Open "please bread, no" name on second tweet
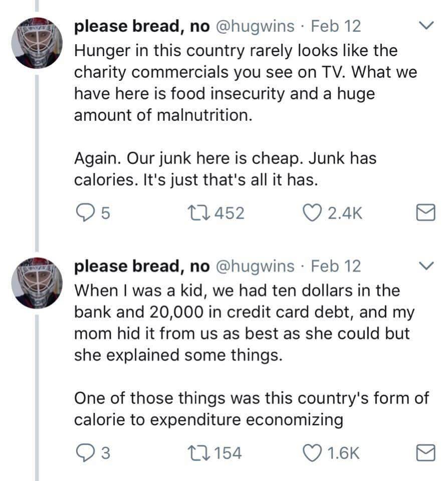Screen dimensions: 448x481 (x=142, y=266)
